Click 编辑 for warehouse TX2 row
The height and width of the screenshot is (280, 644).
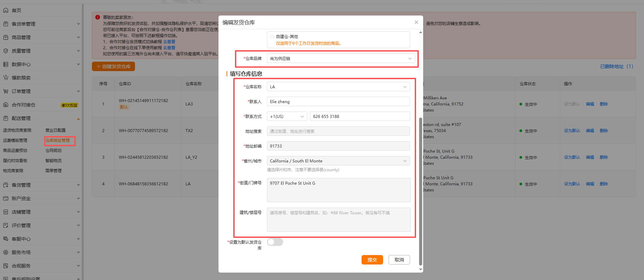point(590,131)
